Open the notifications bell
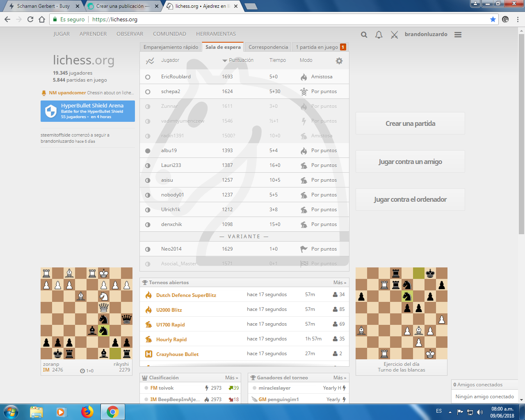 coord(379,34)
